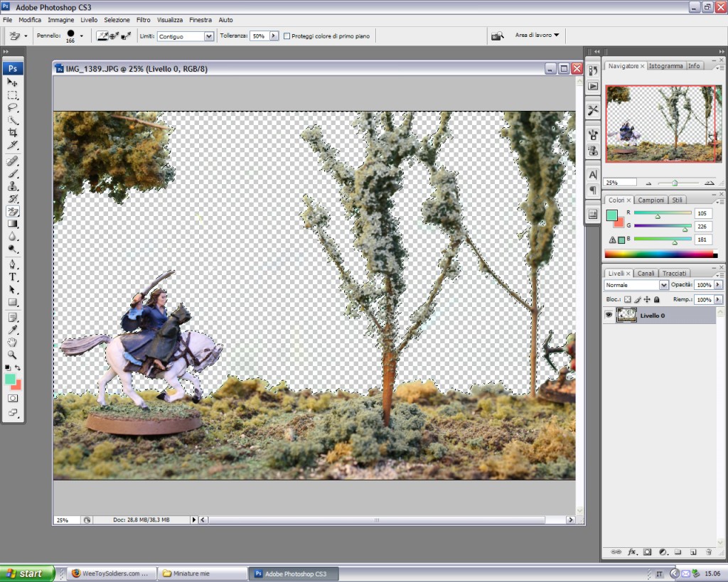Open the Filtro menu

(x=143, y=20)
